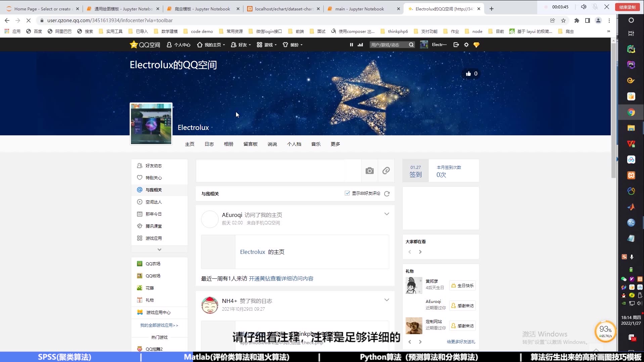Click the search magnifier icon
The height and width of the screenshot is (362, 644).
pyautogui.click(x=411, y=45)
